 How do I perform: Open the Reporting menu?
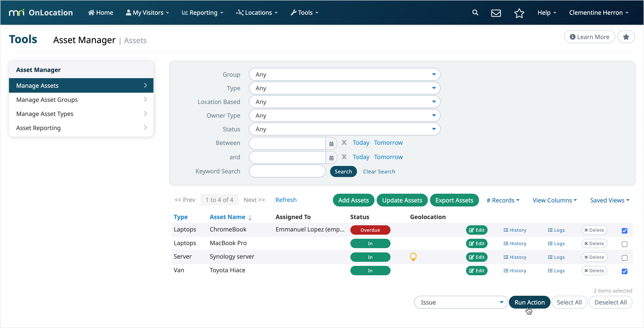(x=203, y=13)
